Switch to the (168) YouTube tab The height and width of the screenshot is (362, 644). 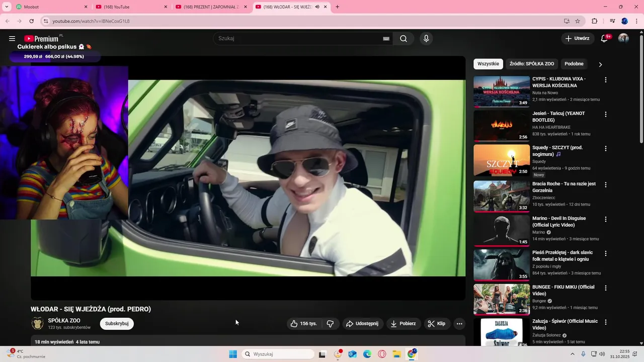132,7
